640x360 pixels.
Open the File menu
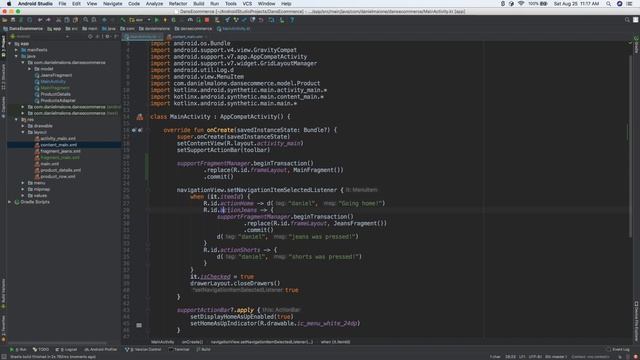[62, 3]
